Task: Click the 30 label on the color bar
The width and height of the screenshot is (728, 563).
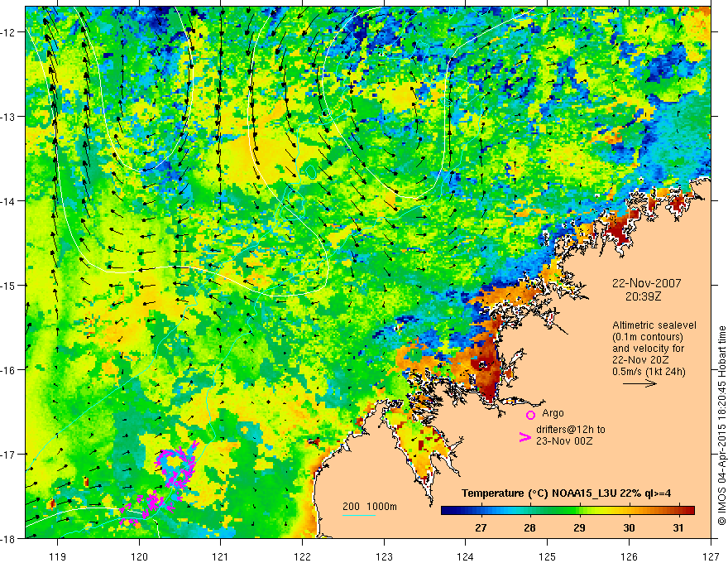Action: click(x=629, y=527)
